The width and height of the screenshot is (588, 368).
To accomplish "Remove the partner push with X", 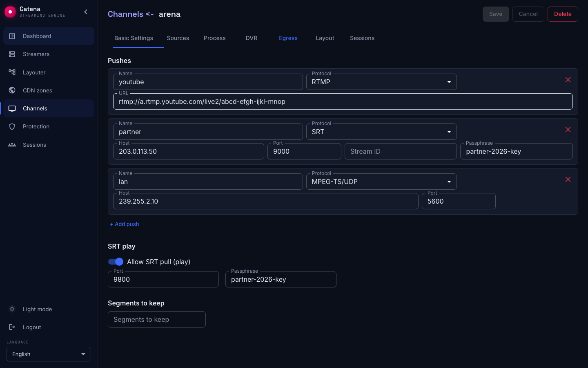I will pyautogui.click(x=568, y=130).
